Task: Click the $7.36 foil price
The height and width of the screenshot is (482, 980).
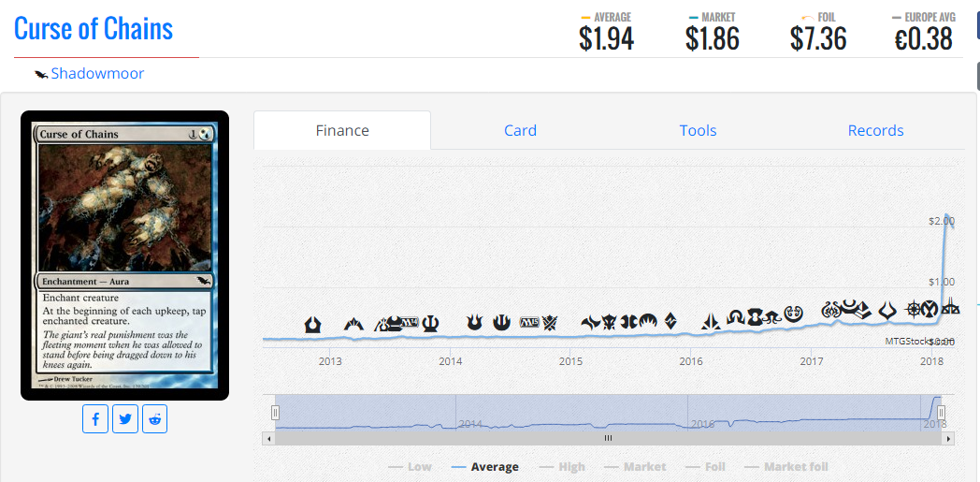Action: [x=818, y=38]
